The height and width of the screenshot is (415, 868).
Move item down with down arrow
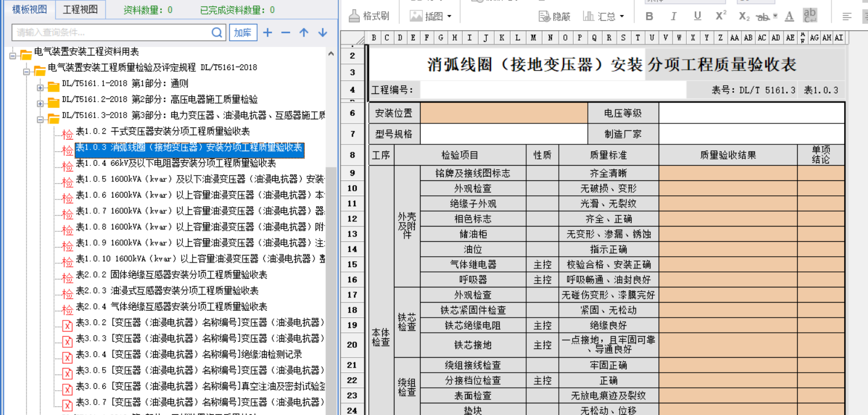(323, 32)
